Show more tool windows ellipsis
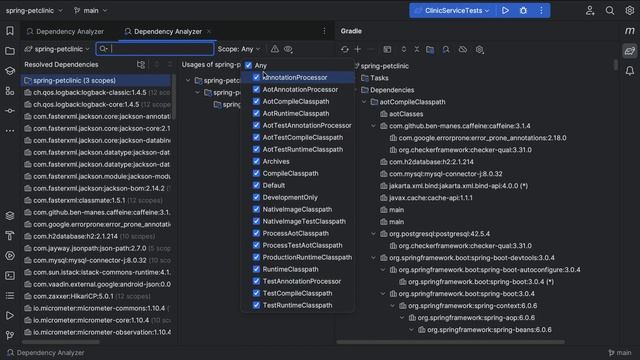Image resolution: width=640 pixels, height=360 pixels. 10,131
